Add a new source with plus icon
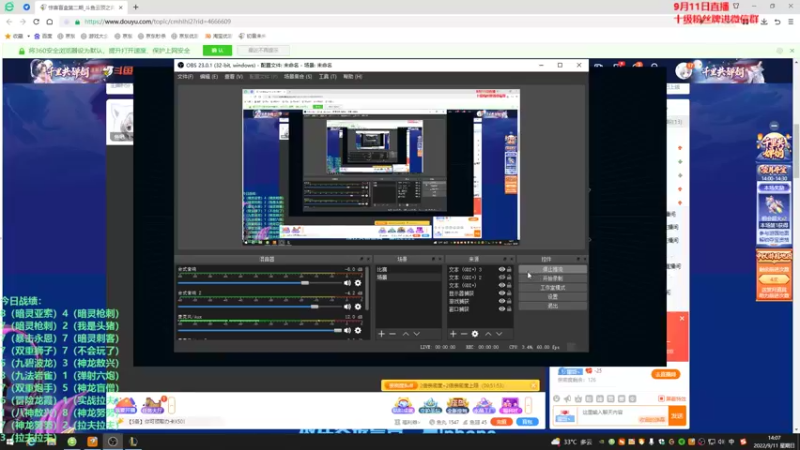The height and width of the screenshot is (450, 800). (x=453, y=334)
